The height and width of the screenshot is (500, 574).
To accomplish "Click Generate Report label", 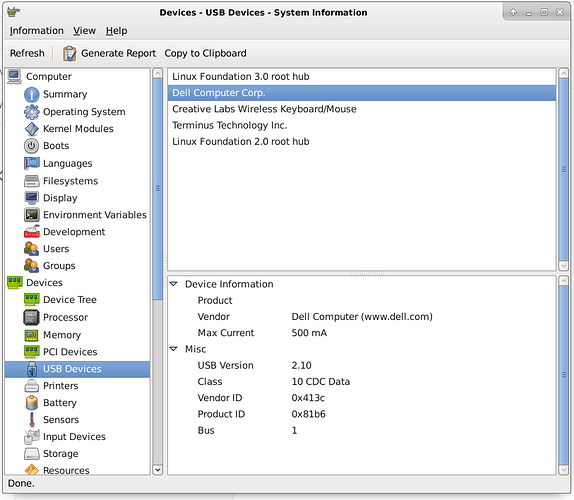I will (118, 53).
